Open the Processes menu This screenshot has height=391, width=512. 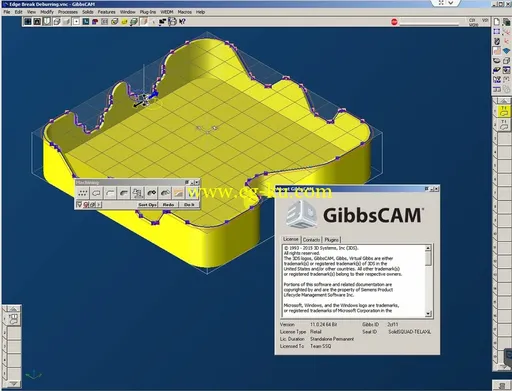[x=68, y=12]
